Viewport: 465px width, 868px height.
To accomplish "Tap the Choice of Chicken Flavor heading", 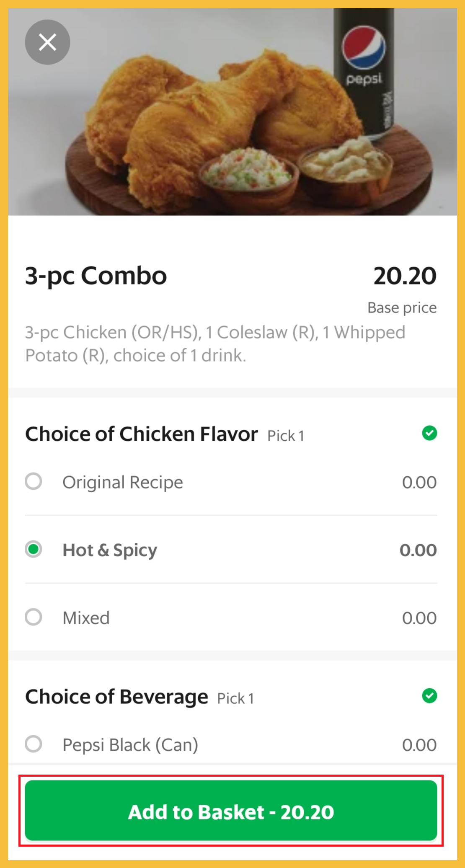I will coord(142,434).
